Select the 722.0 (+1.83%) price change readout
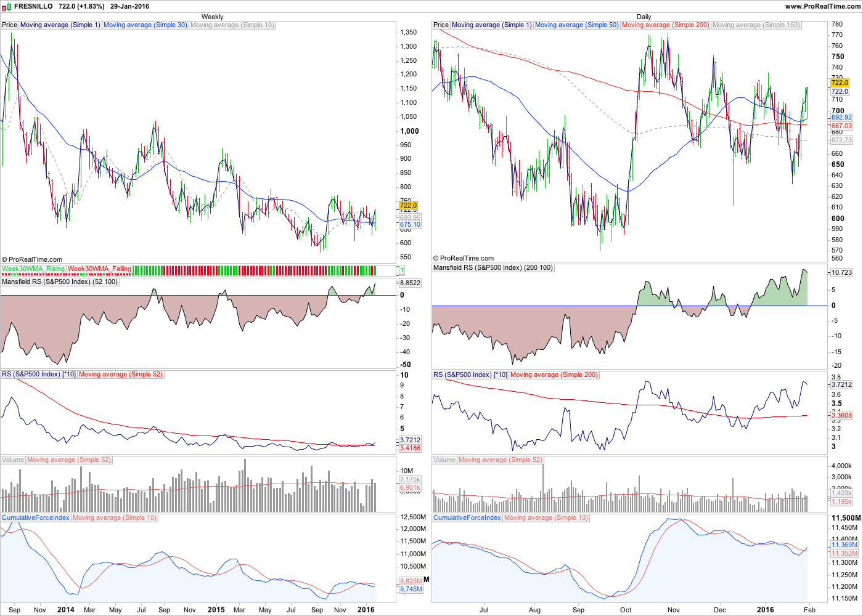863x616 pixels. pos(81,6)
